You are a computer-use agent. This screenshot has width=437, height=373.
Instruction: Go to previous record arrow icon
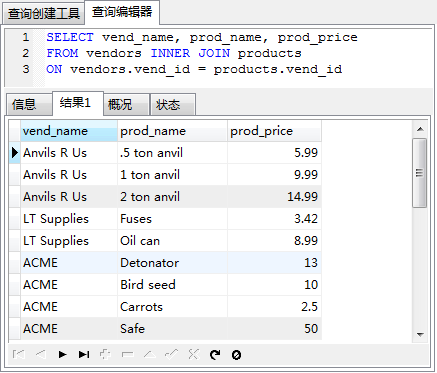40,354
